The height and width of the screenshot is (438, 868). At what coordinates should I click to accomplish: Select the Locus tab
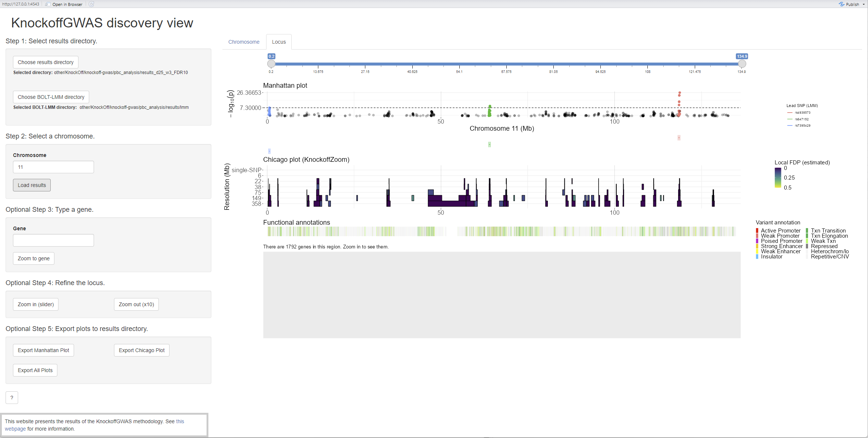click(279, 42)
